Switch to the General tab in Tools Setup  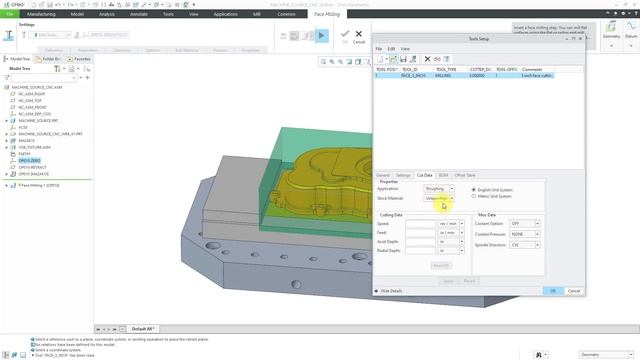tap(383, 175)
